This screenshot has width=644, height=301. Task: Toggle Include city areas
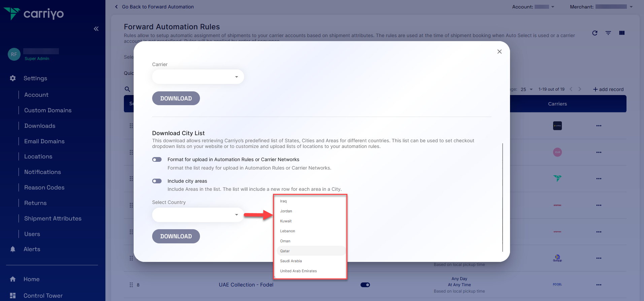click(x=157, y=181)
